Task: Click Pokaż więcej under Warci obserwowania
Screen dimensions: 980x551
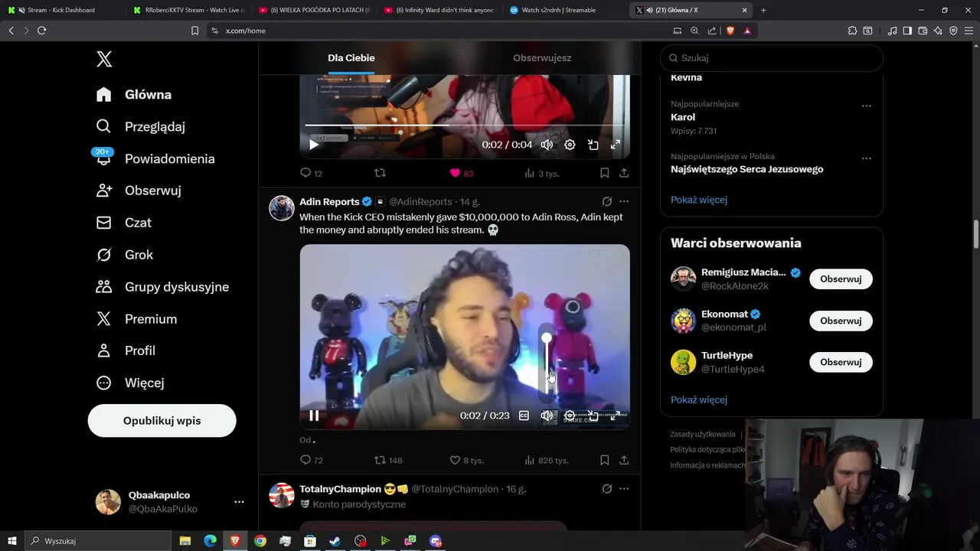Action: click(699, 399)
